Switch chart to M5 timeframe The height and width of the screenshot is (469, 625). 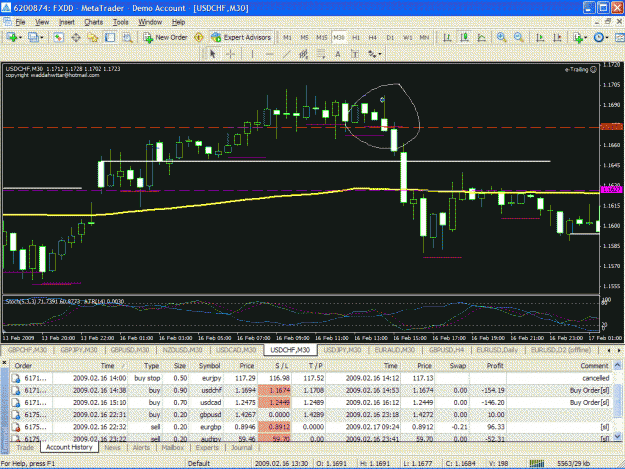click(x=304, y=37)
